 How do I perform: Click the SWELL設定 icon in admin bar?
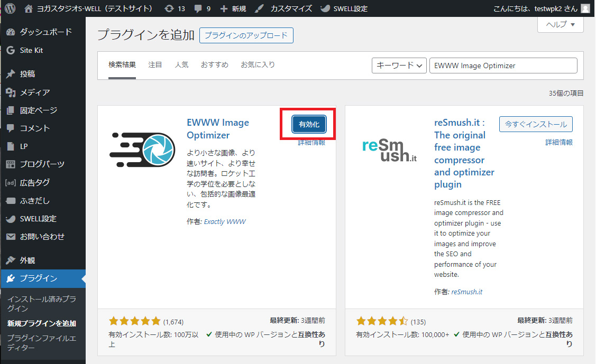325,8
